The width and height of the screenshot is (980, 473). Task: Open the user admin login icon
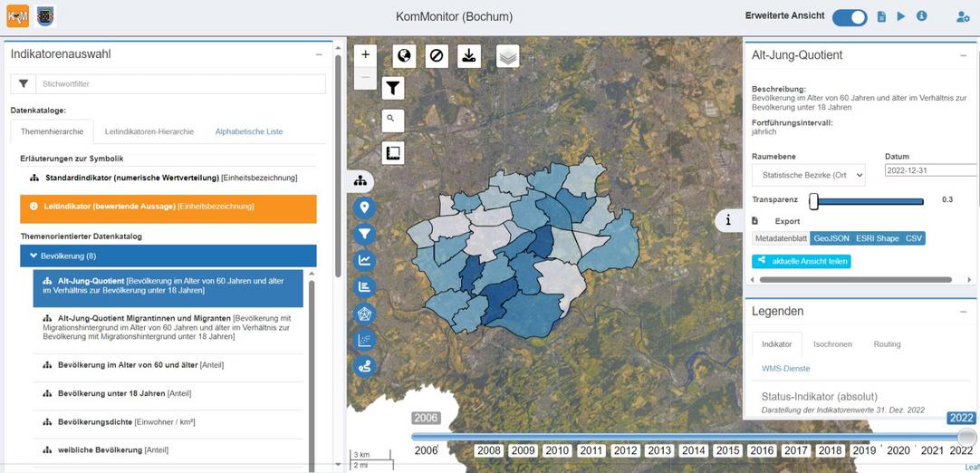pyautogui.click(x=962, y=16)
